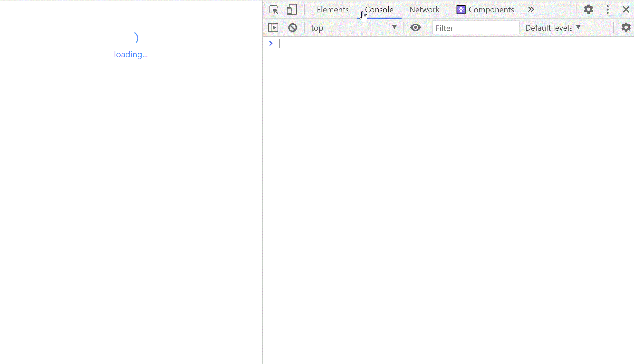The height and width of the screenshot is (364, 634).
Task: Open console settings gear icon
Action: pos(626,28)
